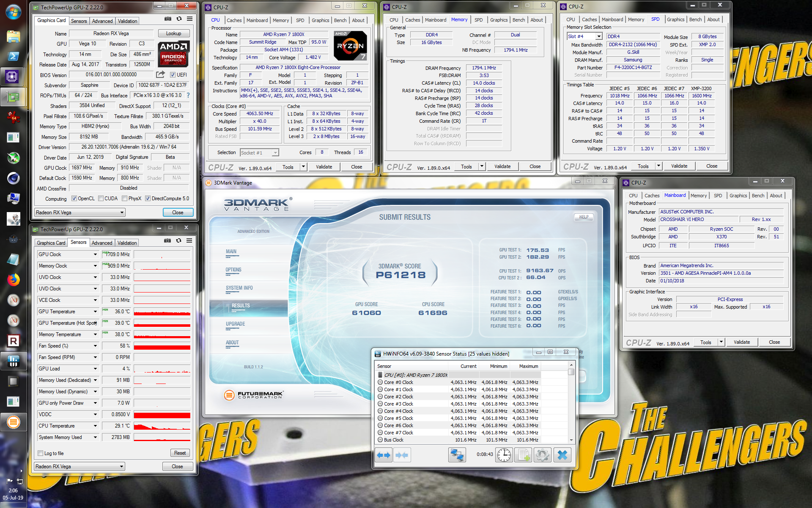The image size is (812, 508).
Task: Click the Tools button in CPU-Z SPD window
Action: 643,166
